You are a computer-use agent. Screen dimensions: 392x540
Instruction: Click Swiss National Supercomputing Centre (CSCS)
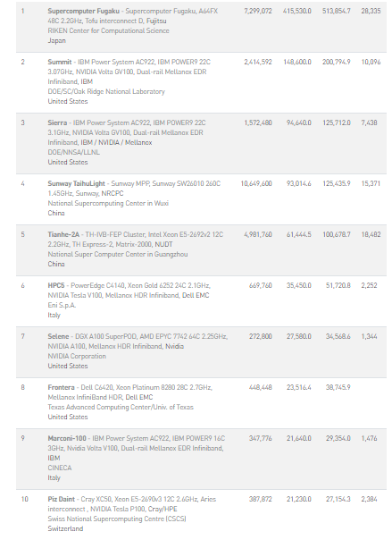117,519
